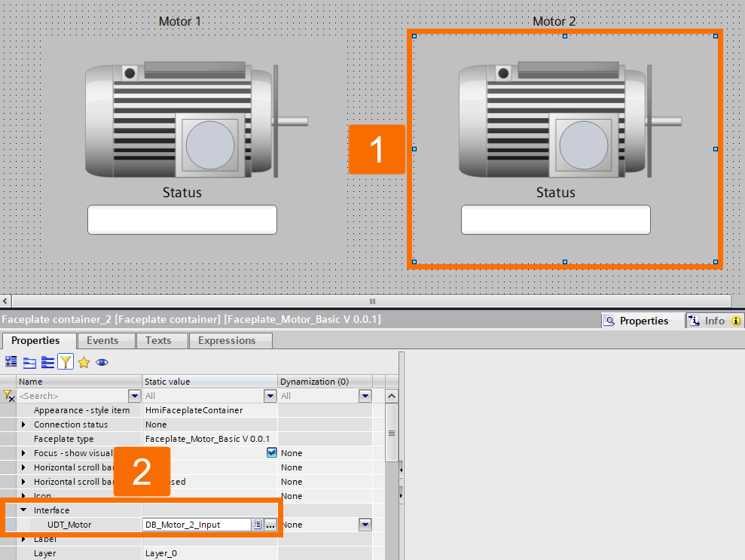Click the eye icon in properties toolbar
745x560 pixels.
pos(102,363)
